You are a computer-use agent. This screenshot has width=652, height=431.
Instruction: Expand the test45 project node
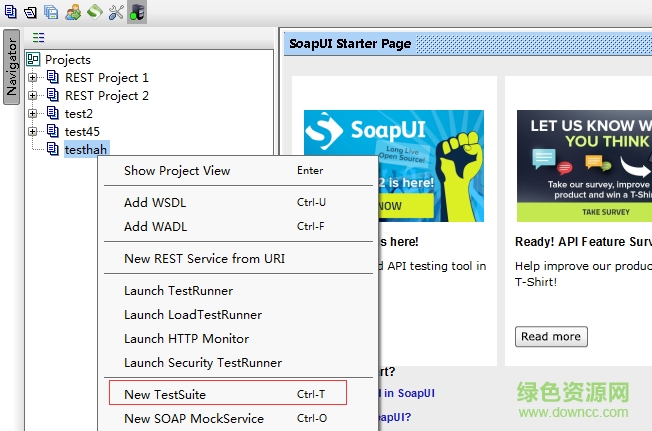[x=33, y=132]
